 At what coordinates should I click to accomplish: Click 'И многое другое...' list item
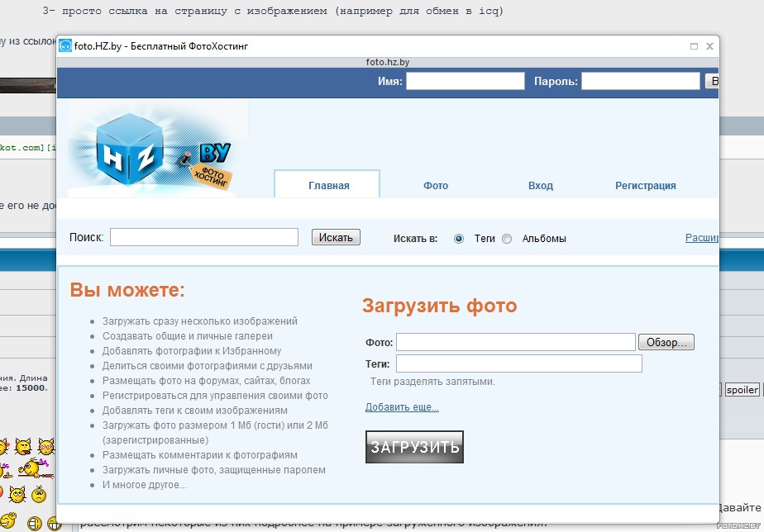tap(144, 485)
